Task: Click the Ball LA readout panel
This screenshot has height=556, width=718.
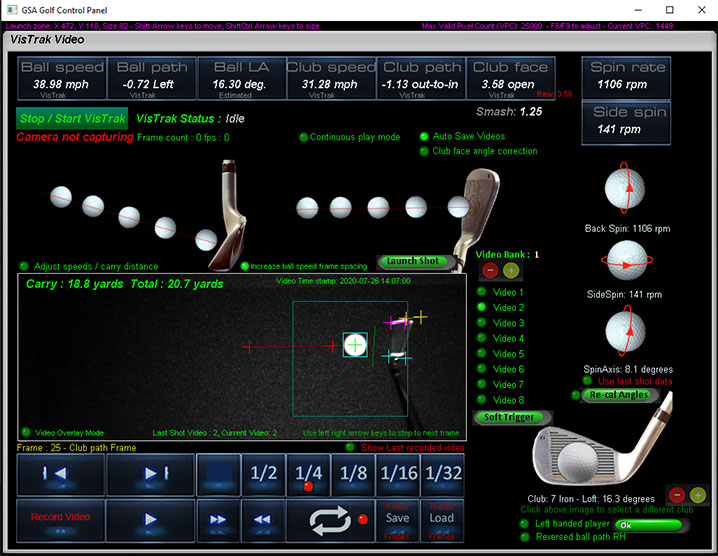Action: click(241, 78)
